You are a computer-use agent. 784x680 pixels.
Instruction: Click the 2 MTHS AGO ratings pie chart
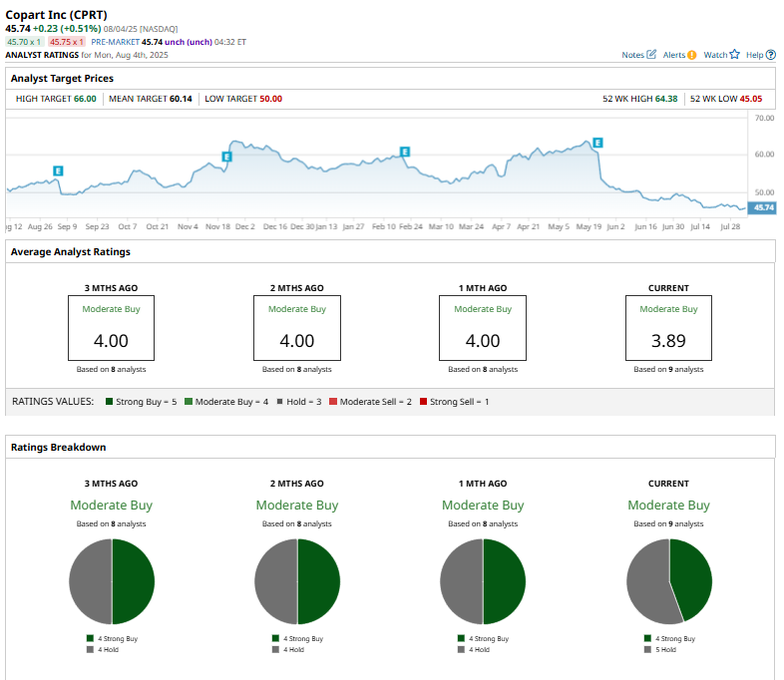click(297, 581)
